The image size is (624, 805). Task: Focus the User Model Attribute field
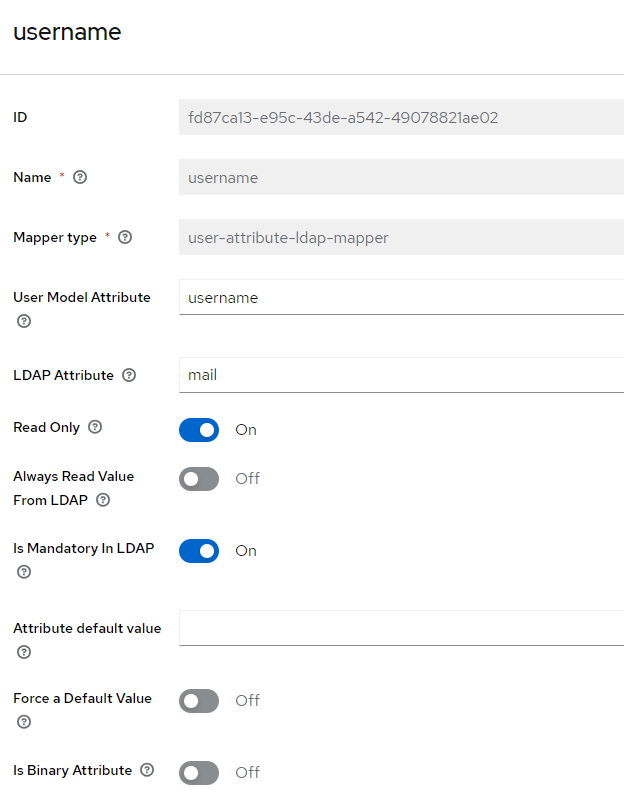(402, 297)
